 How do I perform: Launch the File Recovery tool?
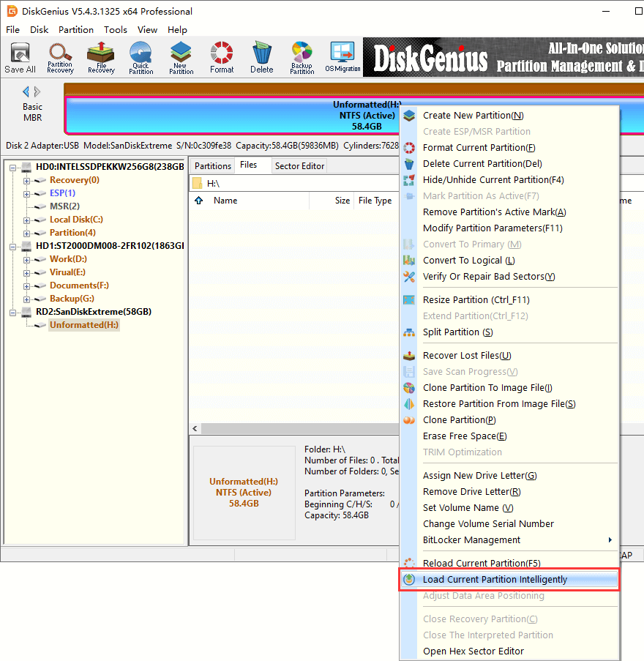[101, 58]
